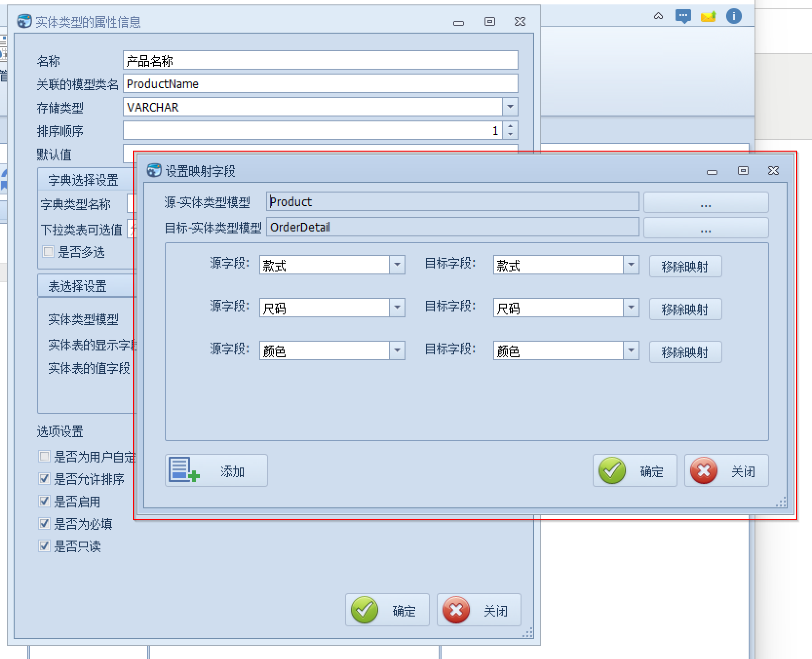
Task: Uncheck the 是否为必填 checkbox
Action: click(44, 523)
